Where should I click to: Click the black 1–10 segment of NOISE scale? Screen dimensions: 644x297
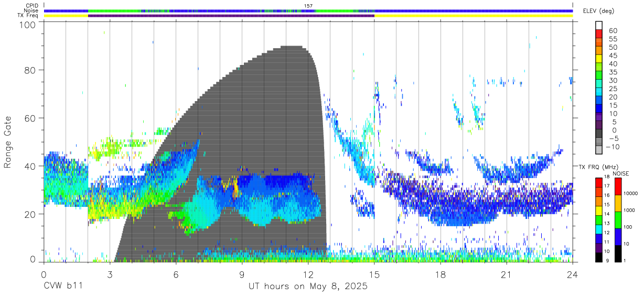point(618,253)
